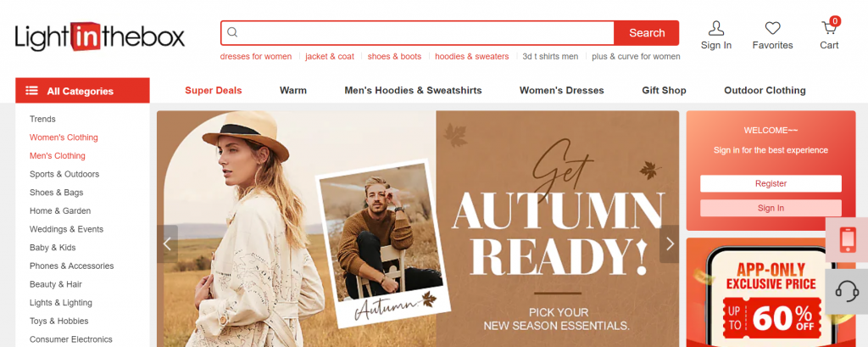The width and height of the screenshot is (868, 347).
Task: Click the Register button
Action: [x=771, y=183]
